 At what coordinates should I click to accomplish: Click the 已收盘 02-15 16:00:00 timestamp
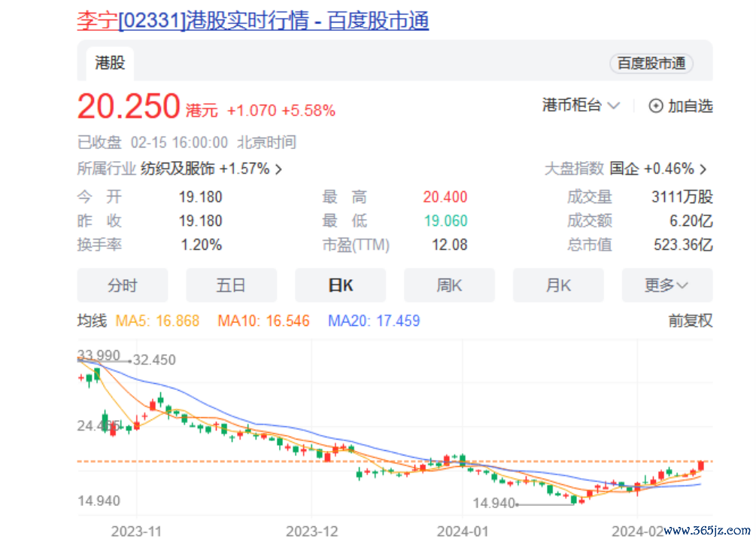187,142
